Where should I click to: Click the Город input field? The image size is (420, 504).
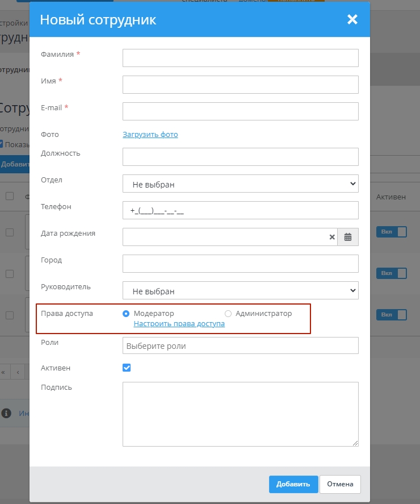(240, 264)
